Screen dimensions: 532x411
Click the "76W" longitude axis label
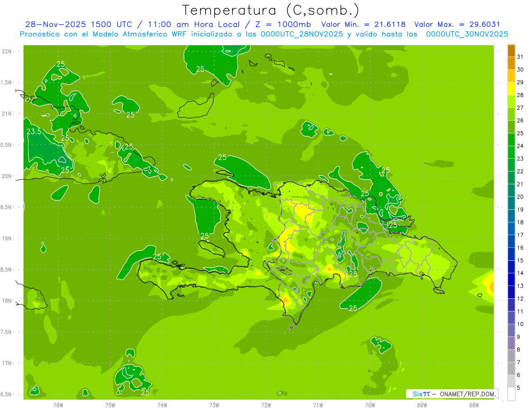58,405
